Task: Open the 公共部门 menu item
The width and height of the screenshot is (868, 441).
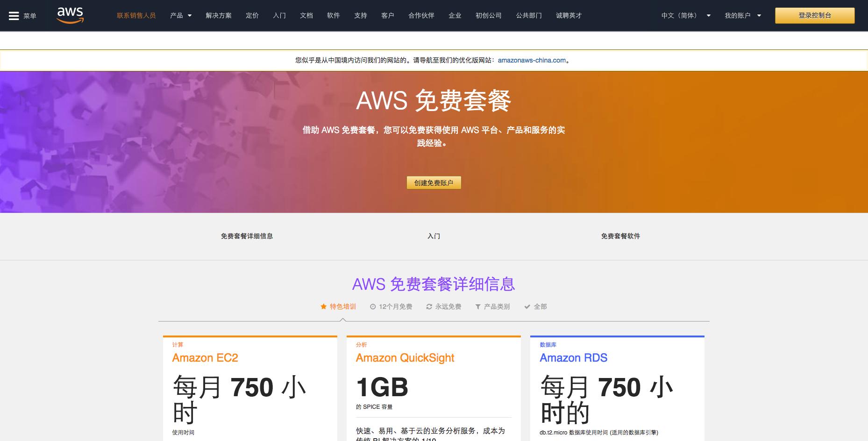Action: pos(529,15)
